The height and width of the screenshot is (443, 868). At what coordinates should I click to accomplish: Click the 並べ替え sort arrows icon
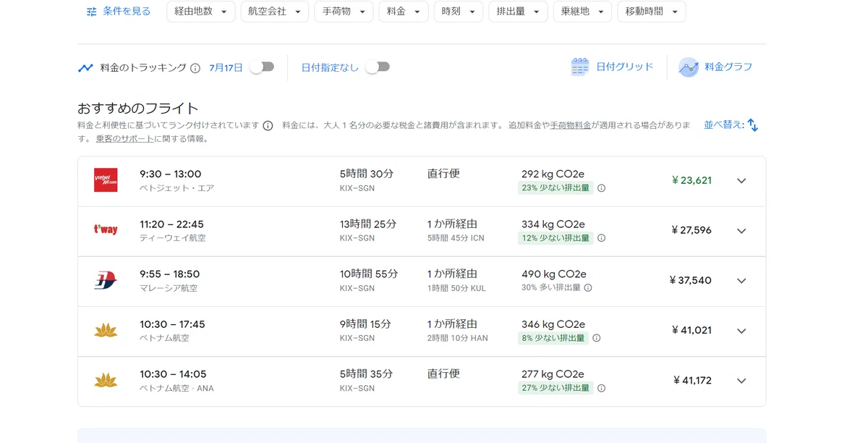pos(753,125)
